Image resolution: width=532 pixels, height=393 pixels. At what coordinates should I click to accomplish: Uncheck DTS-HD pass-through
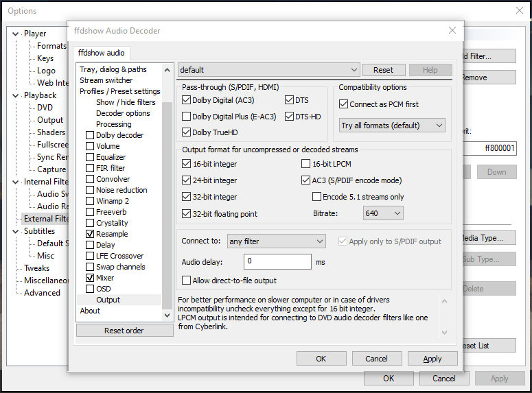point(289,117)
